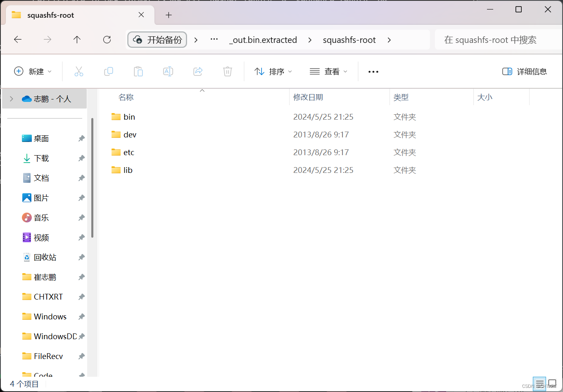Close the squashfs-root tab
This screenshot has height=392, width=563.
point(141,15)
